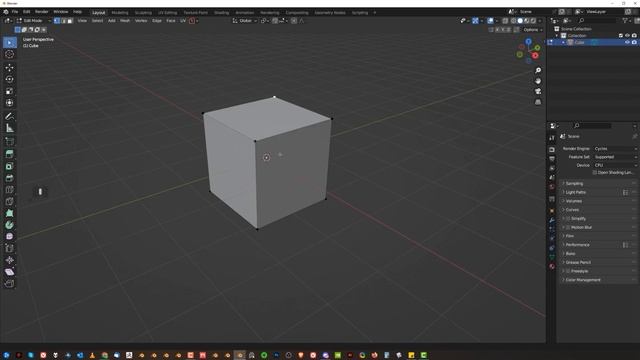The width and height of the screenshot is (640, 360).
Task: Select the Rip Region tool
Action: (10, 284)
